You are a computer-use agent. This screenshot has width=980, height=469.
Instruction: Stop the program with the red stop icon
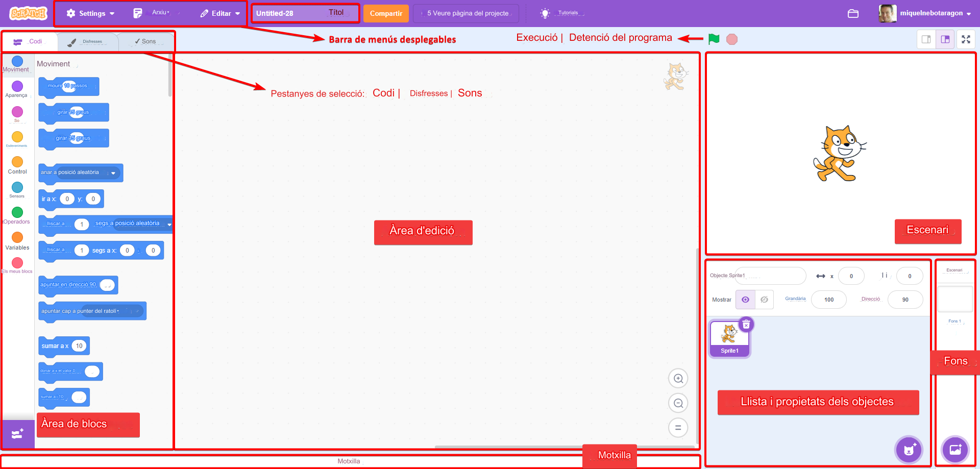pos(732,39)
